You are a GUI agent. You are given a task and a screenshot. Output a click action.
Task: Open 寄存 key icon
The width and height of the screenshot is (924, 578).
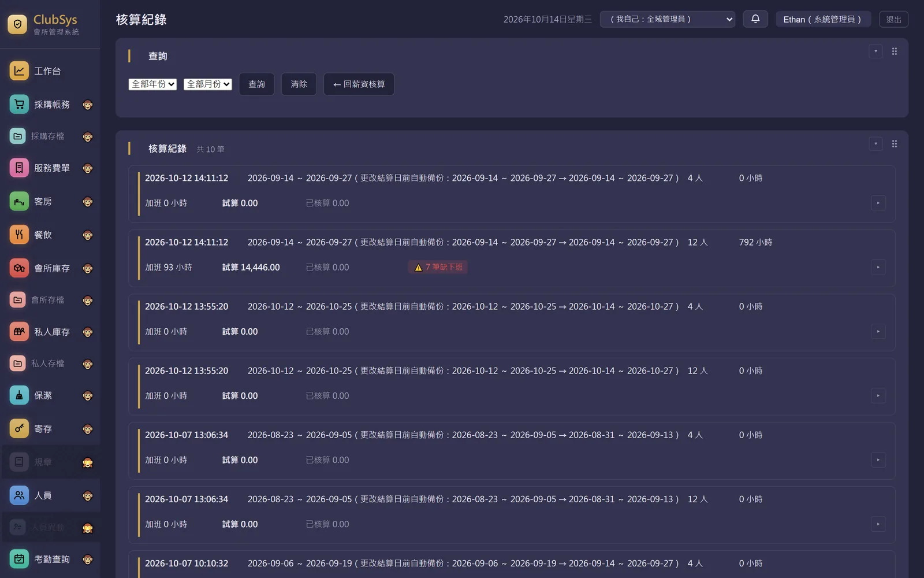19,429
